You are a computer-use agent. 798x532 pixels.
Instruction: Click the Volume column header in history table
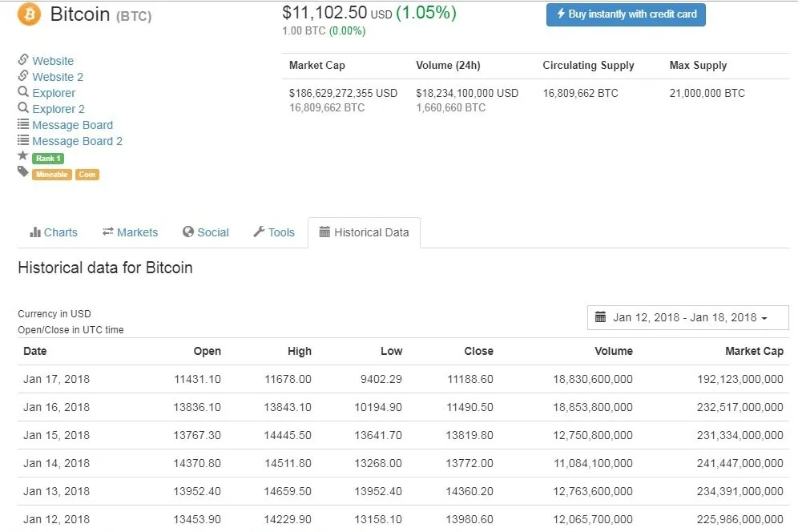coord(614,351)
